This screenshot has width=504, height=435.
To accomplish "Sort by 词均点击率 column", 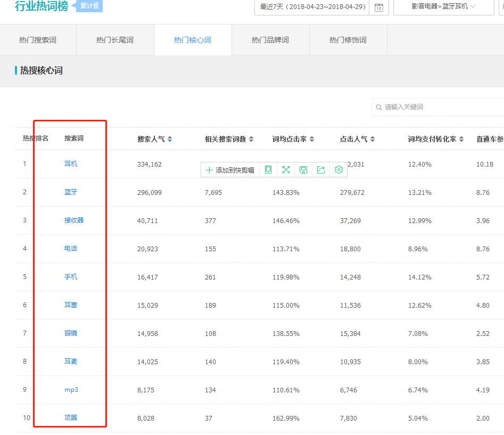I will point(312,139).
